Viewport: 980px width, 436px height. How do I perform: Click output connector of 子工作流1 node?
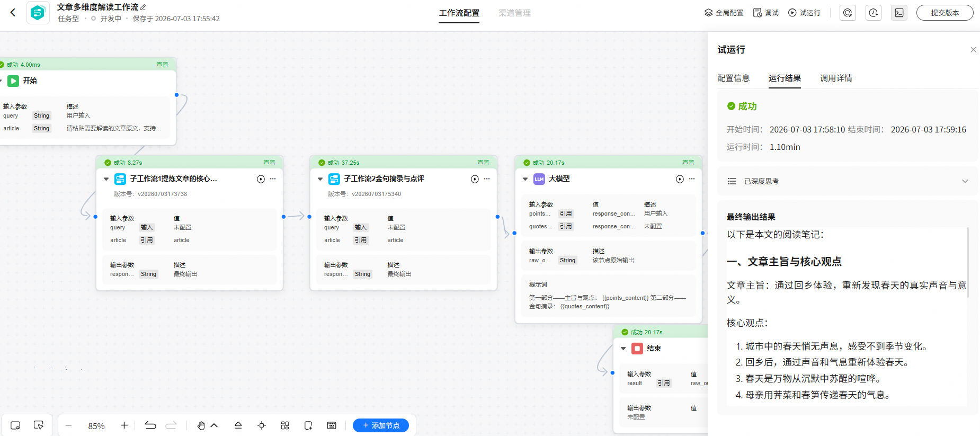[283, 217]
